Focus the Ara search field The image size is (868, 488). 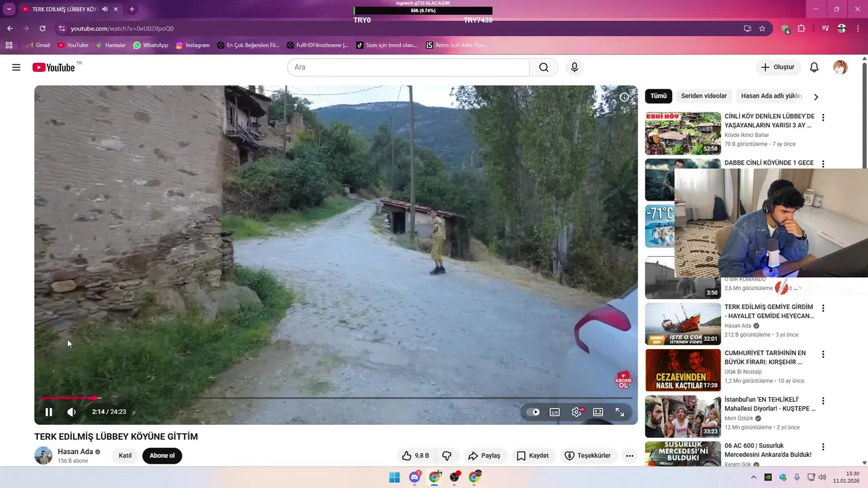408,67
